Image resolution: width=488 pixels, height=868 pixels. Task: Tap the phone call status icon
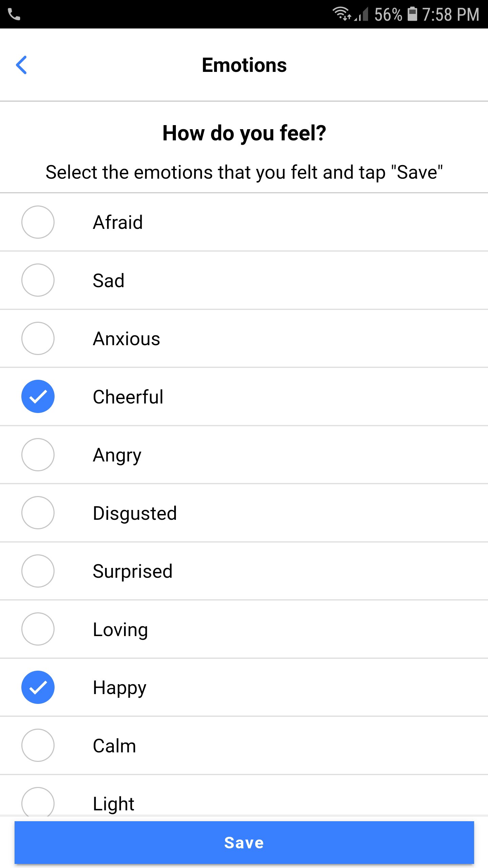[14, 14]
